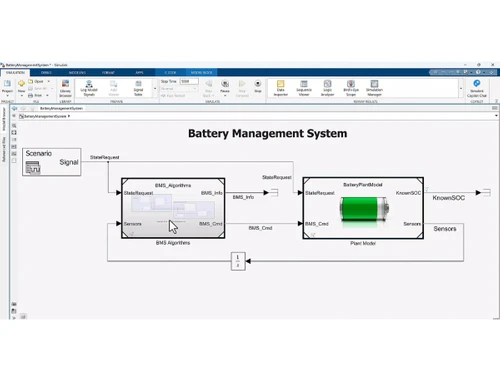Select the Scenario Signal block
500x375 pixels.
tap(52, 162)
